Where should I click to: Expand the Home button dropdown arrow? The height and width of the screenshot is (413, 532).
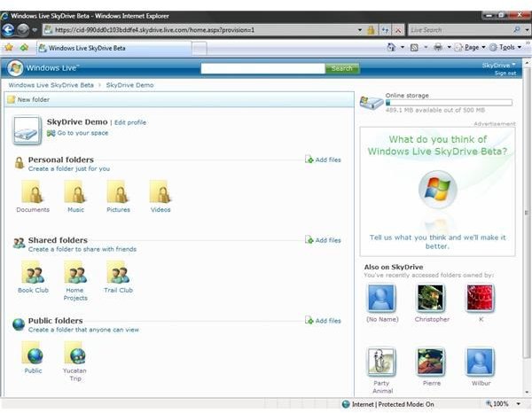pyautogui.click(x=403, y=47)
